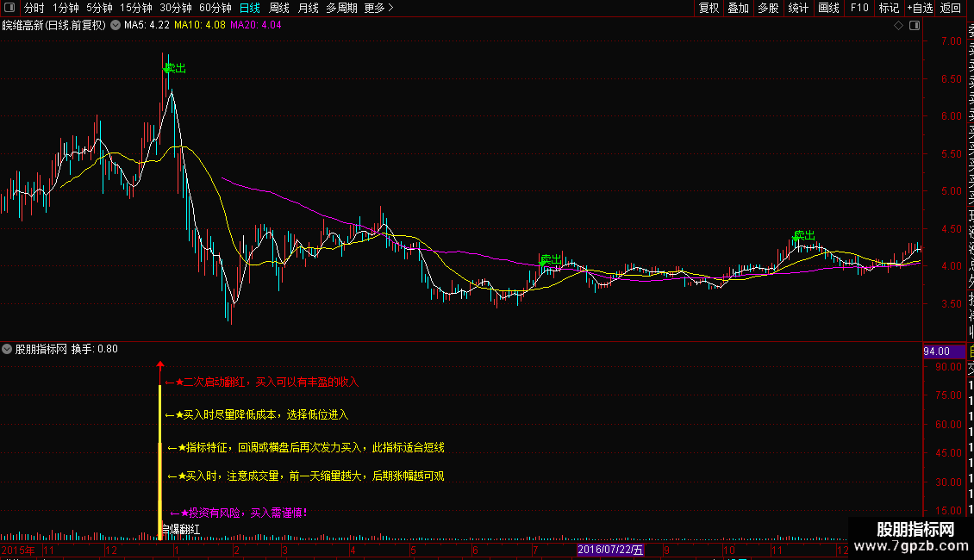Click the MA5: 4.22 label
This screenshot has width=974, height=560.
click(x=147, y=25)
